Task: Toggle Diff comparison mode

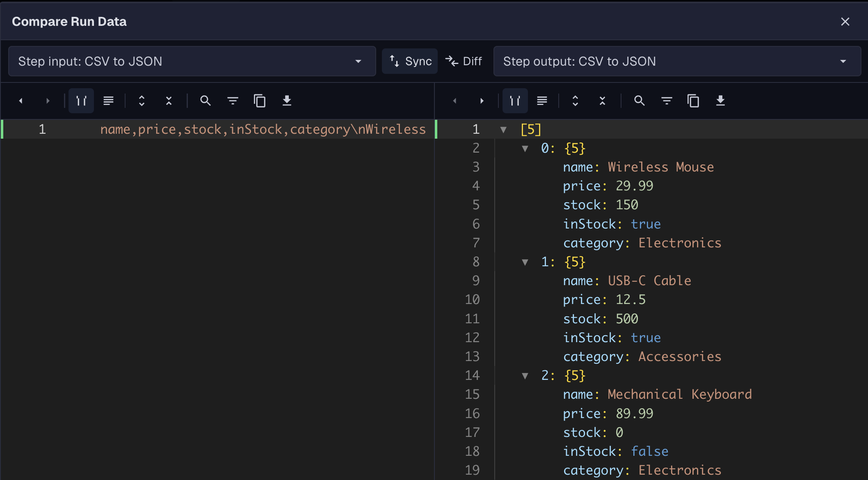Action: coord(464,62)
